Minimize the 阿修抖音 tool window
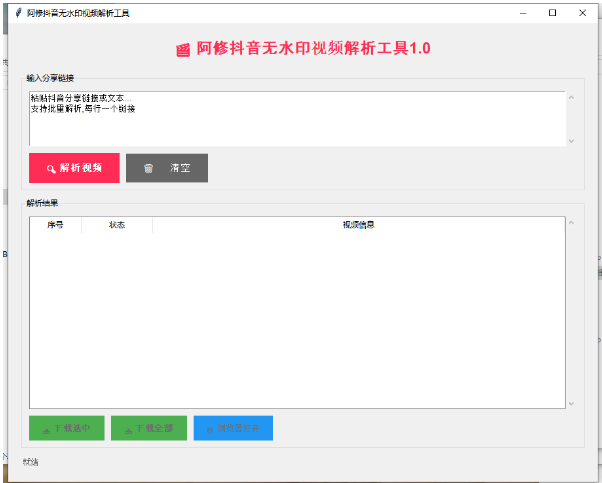Image resolution: width=602 pixels, height=483 pixels. click(x=523, y=13)
